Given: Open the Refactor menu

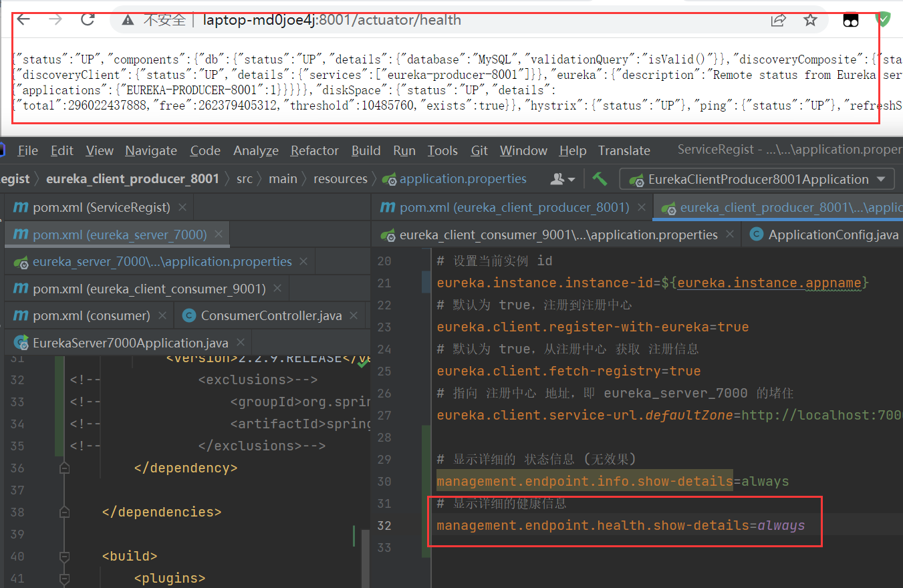Looking at the screenshot, I should 315,150.
